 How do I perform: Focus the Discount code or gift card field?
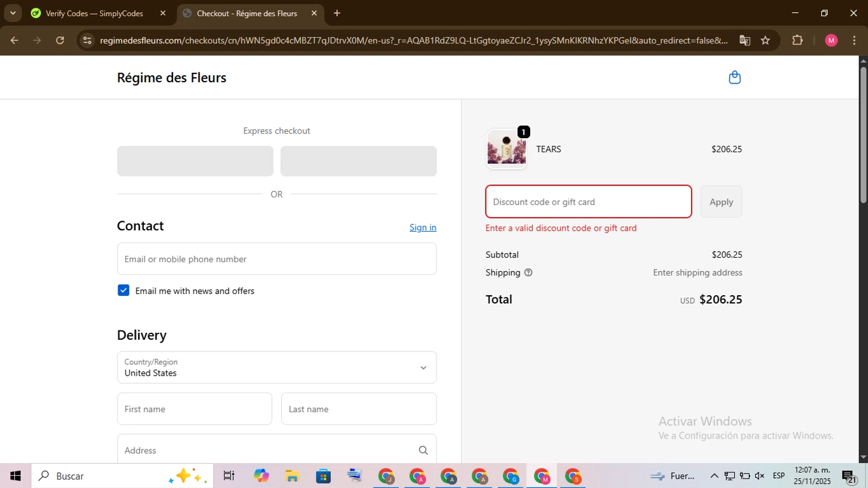(589, 201)
